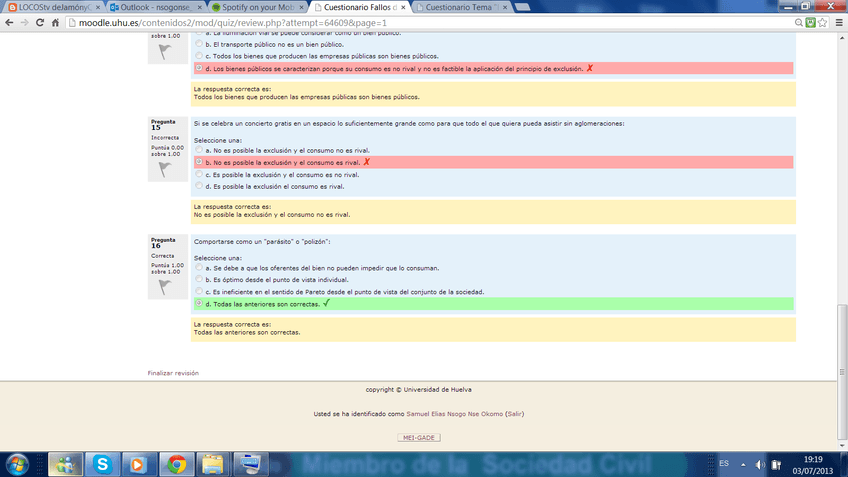Click the green extension icon in address bar

[x=810, y=23]
